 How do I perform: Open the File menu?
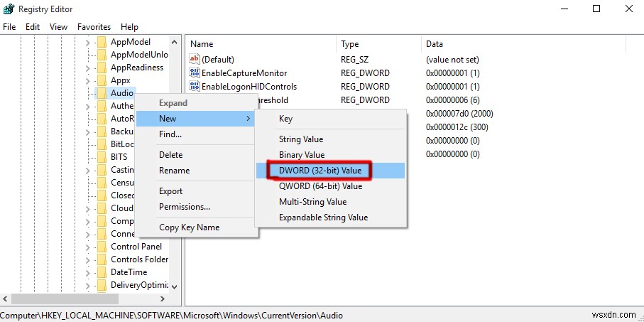[9, 27]
